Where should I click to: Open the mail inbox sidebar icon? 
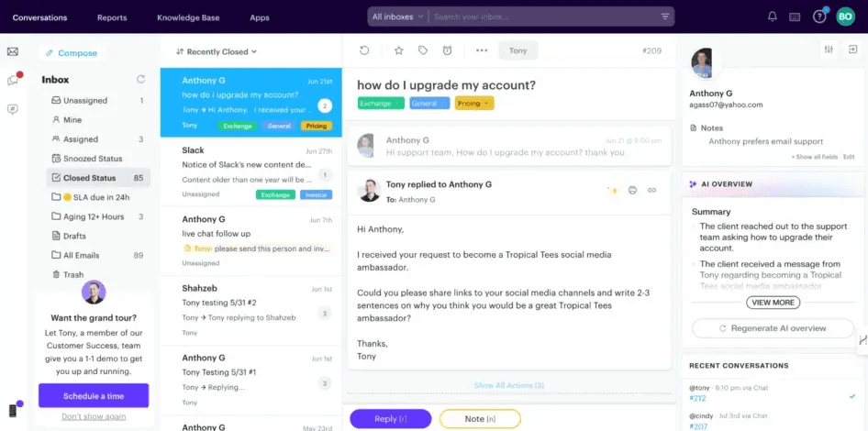[x=13, y=51]
